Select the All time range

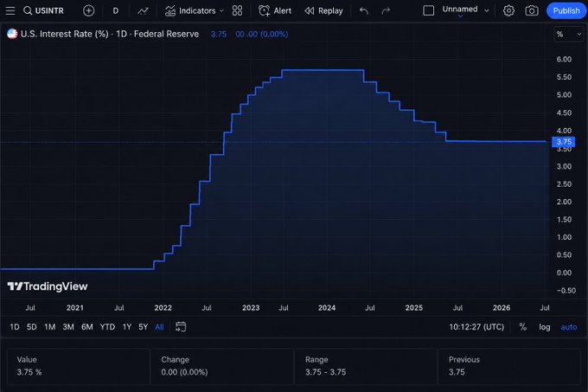tap(159, 327)
